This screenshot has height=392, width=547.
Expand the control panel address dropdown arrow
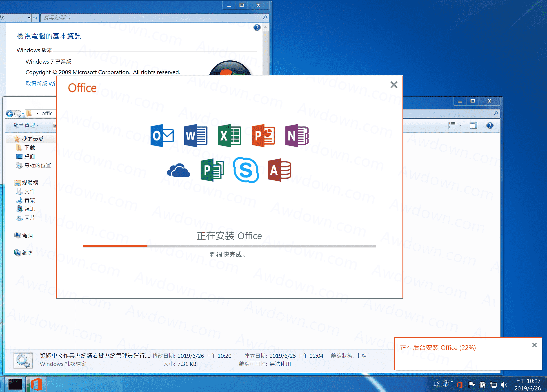pos(29,18)
